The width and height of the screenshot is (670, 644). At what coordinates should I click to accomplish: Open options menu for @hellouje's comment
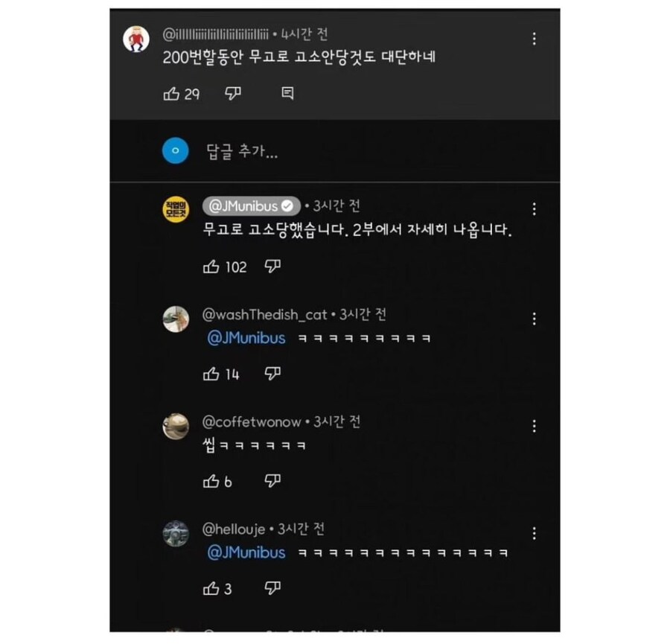click(x=535, y=533)
